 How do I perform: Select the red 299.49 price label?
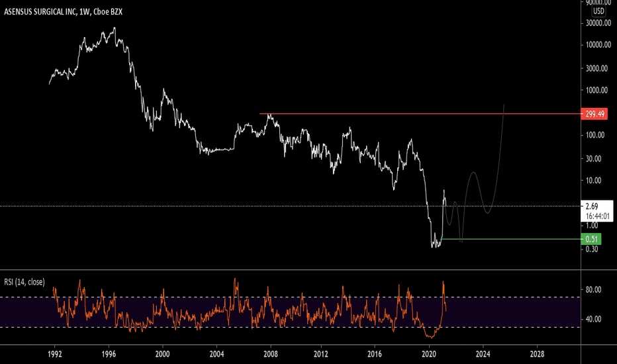594,114
